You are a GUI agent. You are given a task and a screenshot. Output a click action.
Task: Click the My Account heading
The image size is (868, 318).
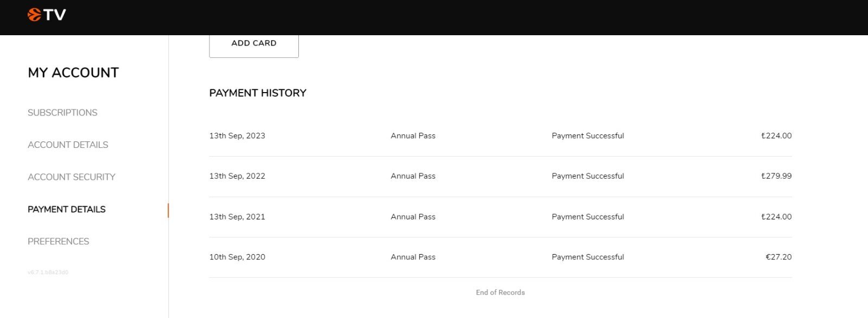pyautogui.click(x=73, y=73)
